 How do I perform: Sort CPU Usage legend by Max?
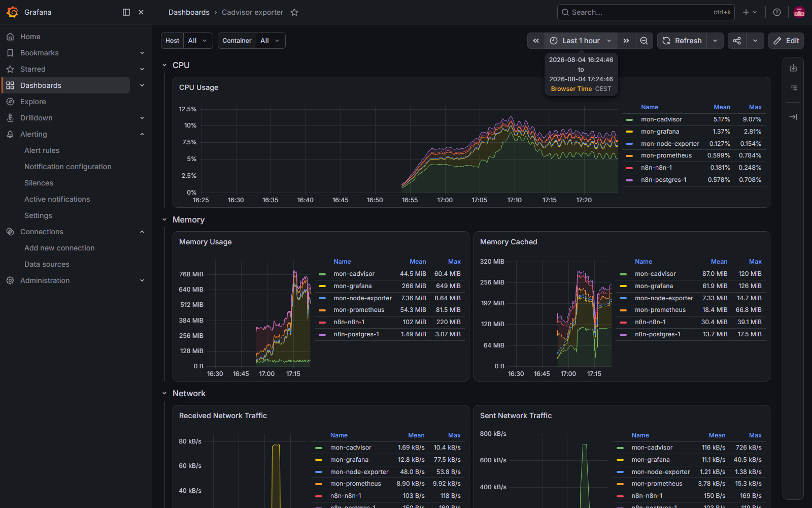point(755,107)
